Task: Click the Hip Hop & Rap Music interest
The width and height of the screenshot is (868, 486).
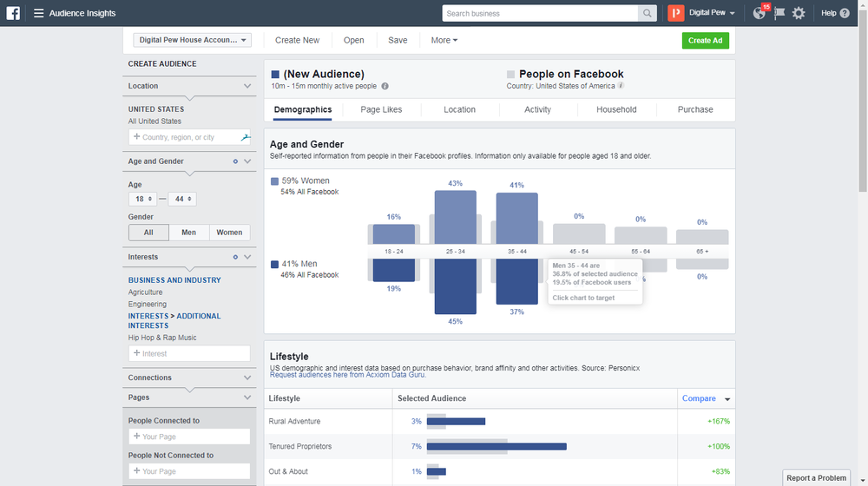Action: 162,338
